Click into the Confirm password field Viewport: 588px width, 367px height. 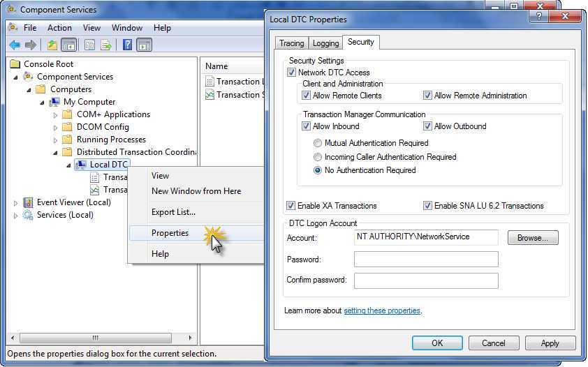pyautogui.click(x=426, y=281)
